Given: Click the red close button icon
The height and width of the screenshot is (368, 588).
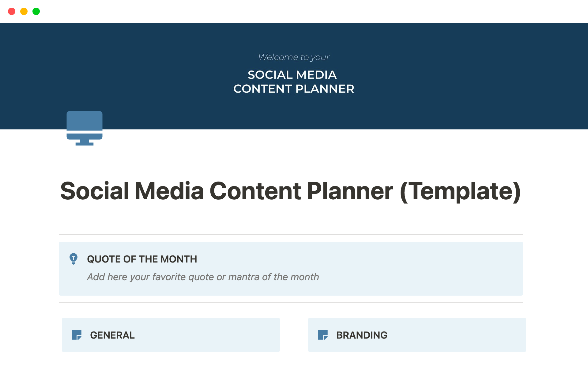Looking at the screenshot, I should click(12, 11).
